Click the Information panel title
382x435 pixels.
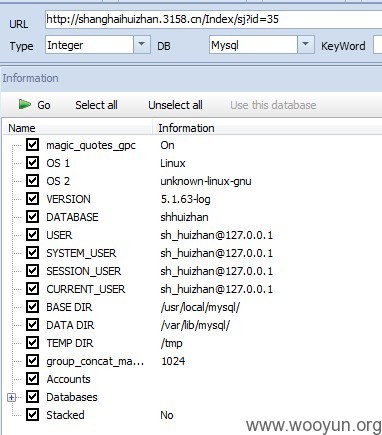pyautogui.click(x=30, y=78)
